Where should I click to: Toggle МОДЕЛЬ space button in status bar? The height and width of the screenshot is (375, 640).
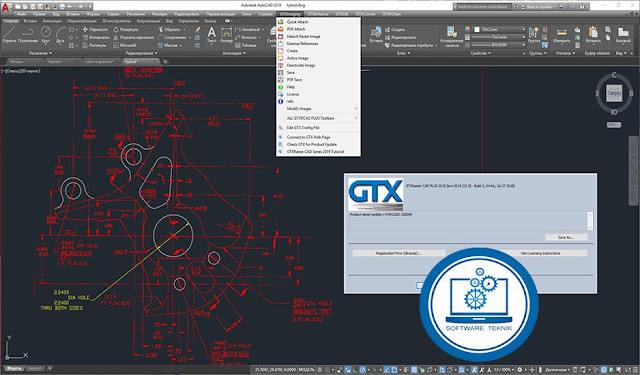point(307,370)
